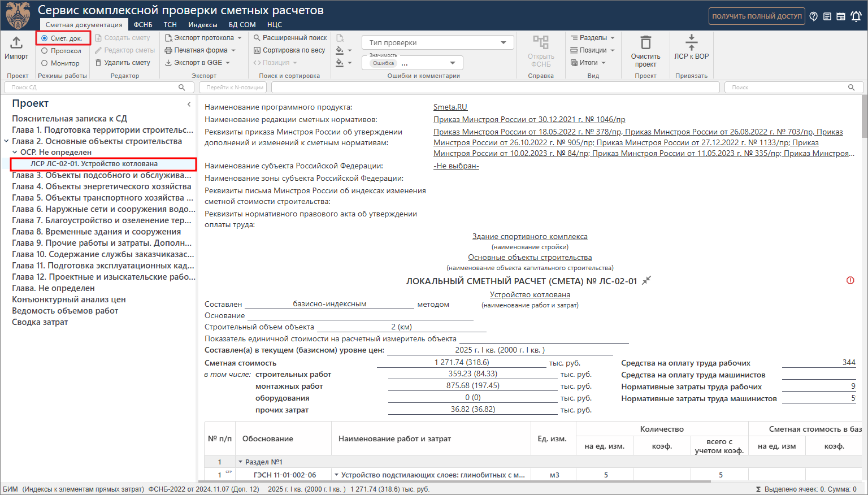The width and height of the screenshot is (868, 495).
Task: Click the Удалить смету trash button
Action: pyautogui.click(x=123, y=63)
